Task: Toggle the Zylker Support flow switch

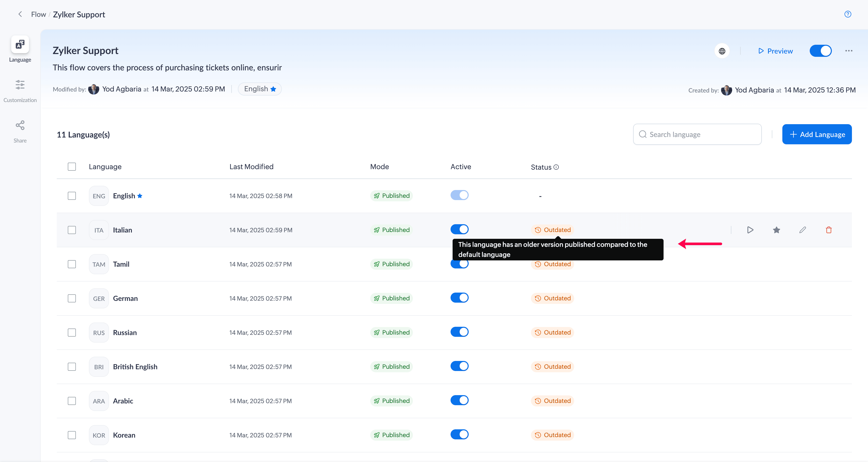Action: coord(821,51)
